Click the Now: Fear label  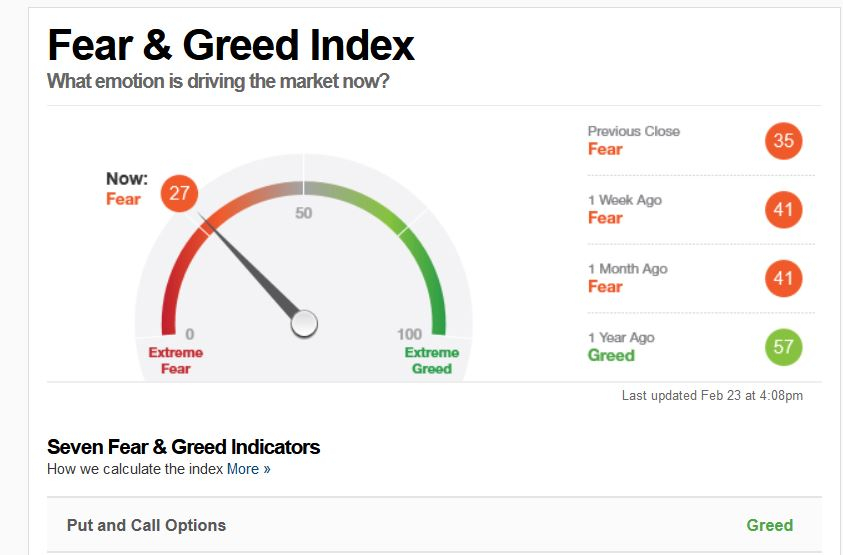pos(127,189)
